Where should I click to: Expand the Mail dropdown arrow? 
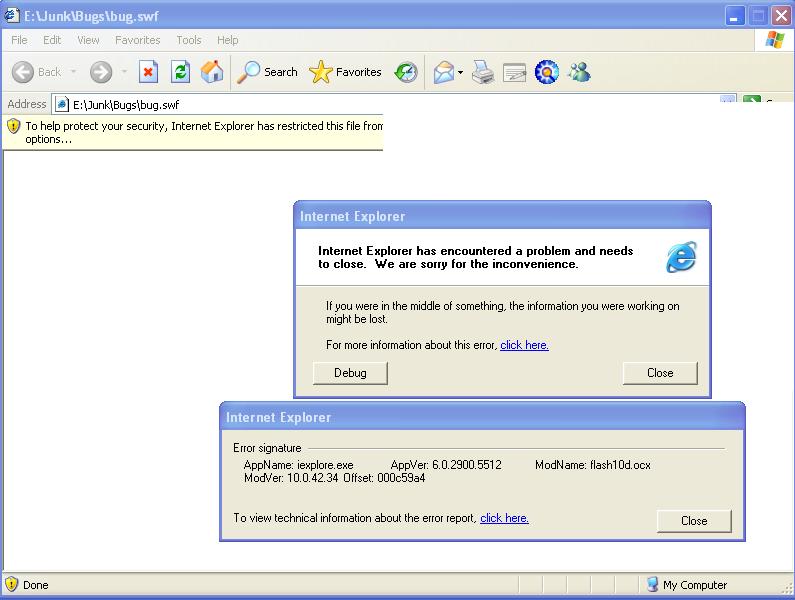click(x=460, y=72)
